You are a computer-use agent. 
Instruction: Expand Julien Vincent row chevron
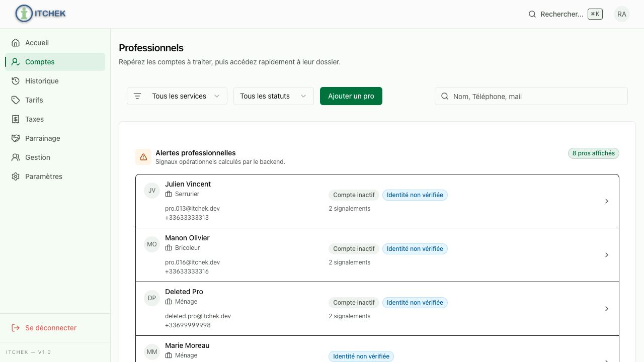tap(607, 201)
